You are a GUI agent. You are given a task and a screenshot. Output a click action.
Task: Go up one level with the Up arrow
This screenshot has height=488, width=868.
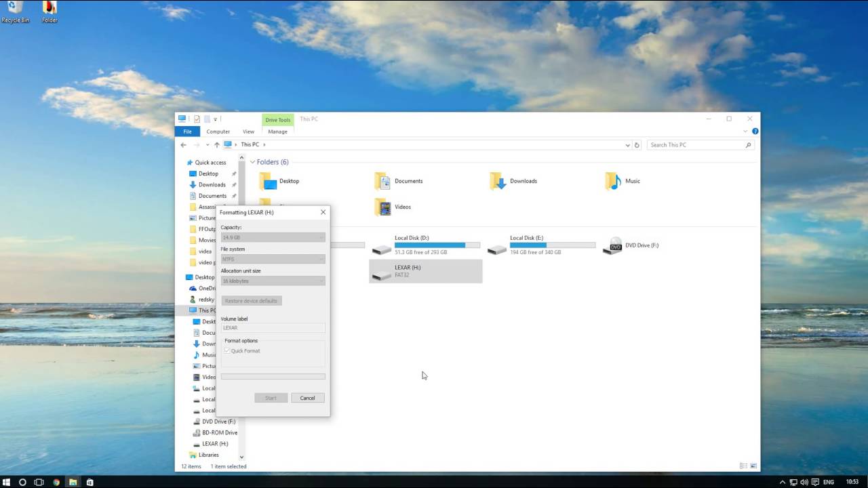(217, 144)
